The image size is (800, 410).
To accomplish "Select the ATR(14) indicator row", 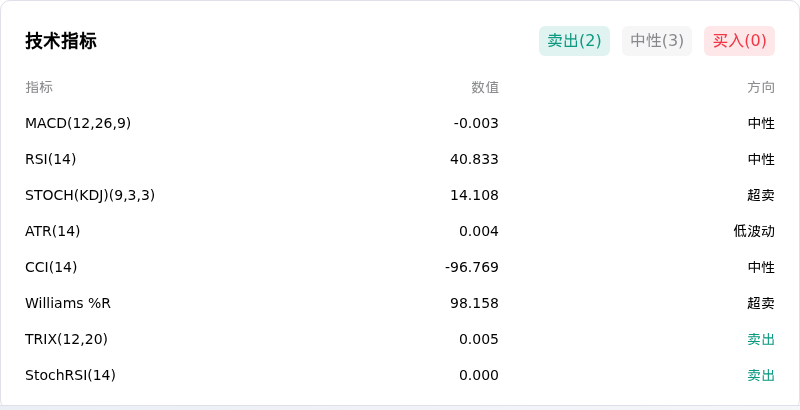I will pos(400,231).
